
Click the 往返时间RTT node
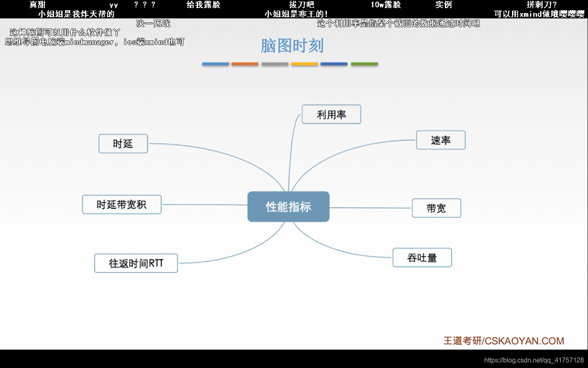(x=136, y=263)
